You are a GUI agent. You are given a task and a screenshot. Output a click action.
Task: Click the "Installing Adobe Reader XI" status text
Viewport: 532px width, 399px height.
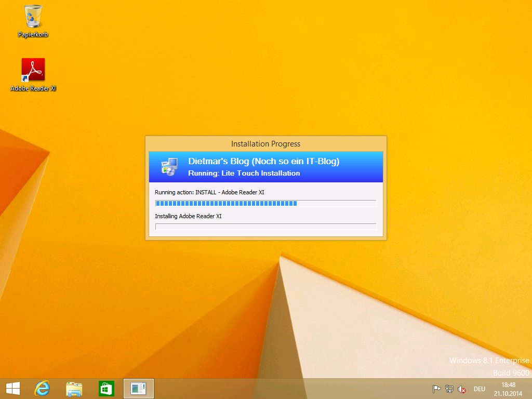(188, 216)
